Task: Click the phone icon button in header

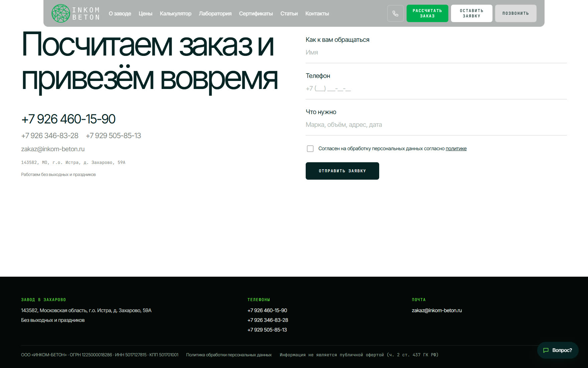Action: click(x=396, y=13)
